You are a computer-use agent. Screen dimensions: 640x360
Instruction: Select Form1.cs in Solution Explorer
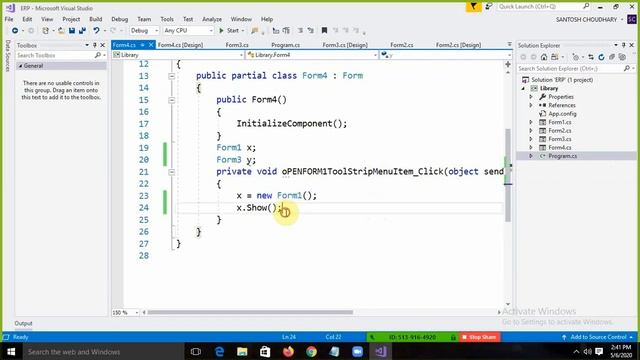click(x=560, y=122)
